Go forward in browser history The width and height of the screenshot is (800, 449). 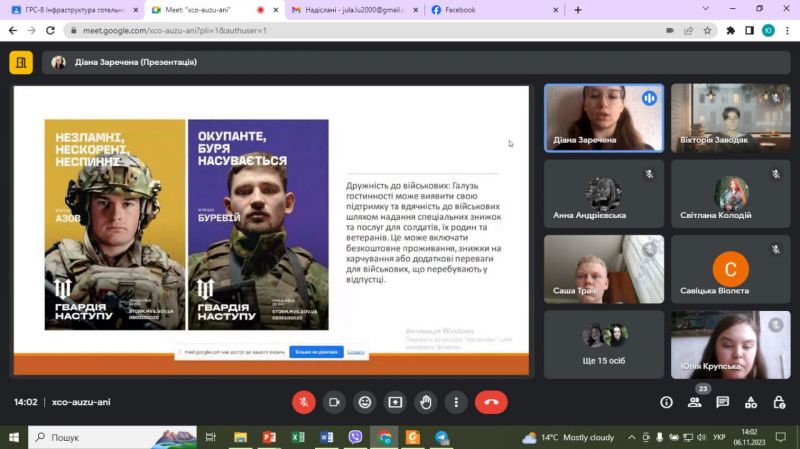point(32,31)
